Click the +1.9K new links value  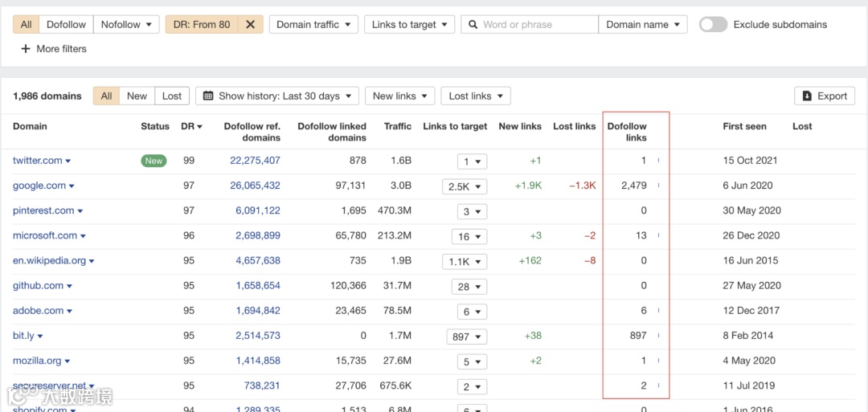[528, 186]
